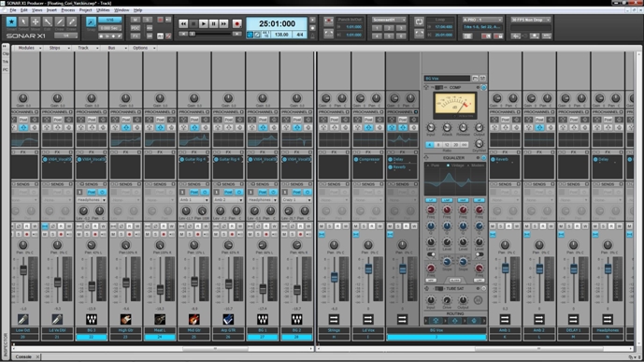The image size is (644, 362).
Task: Open Low Oct track microphone icon
Action: 23,319
